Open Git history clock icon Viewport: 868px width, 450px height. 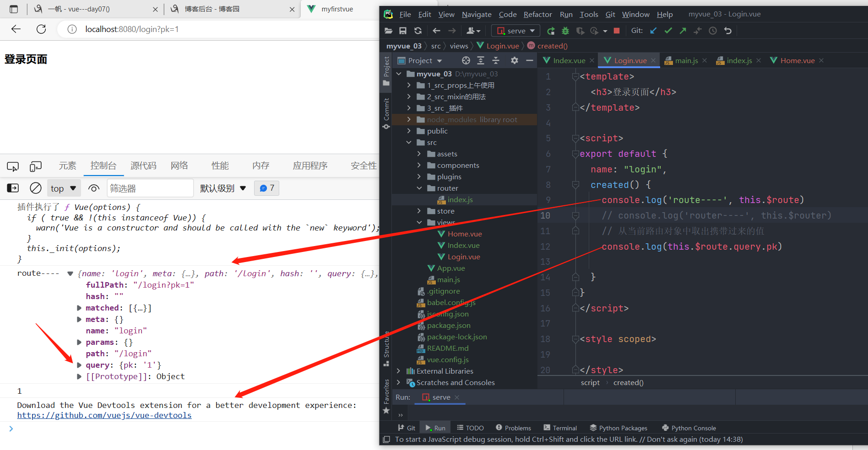coord(713,31)
